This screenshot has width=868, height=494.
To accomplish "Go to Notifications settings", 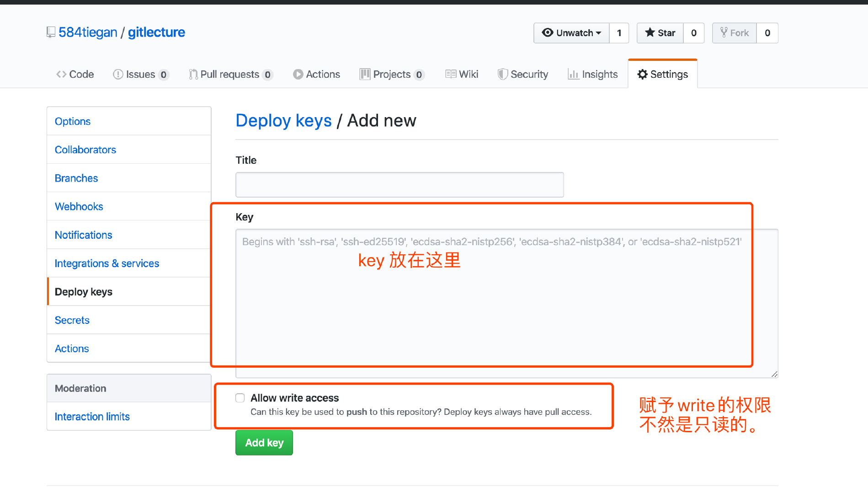I will pos(129,235).
